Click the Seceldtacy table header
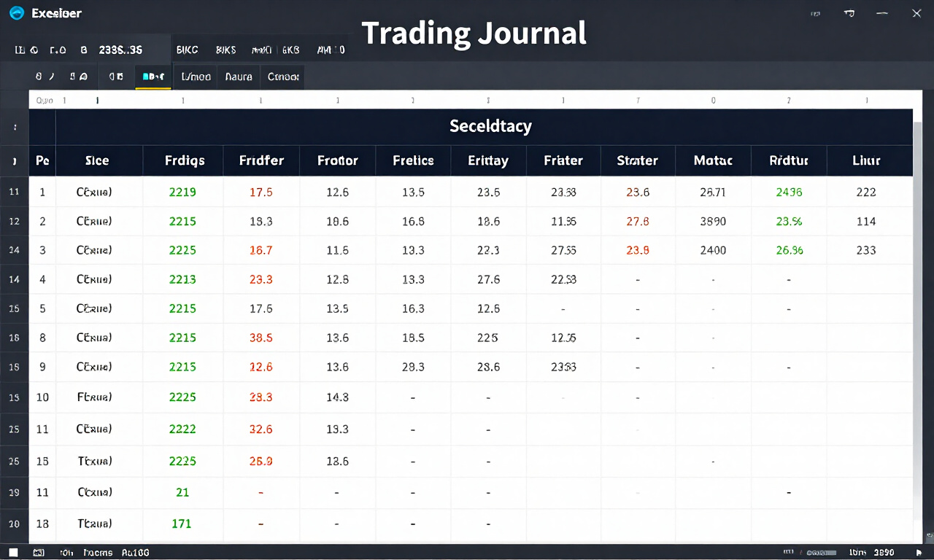The height and width of the screenshot is (560, 934). click(x=490, y=126)
